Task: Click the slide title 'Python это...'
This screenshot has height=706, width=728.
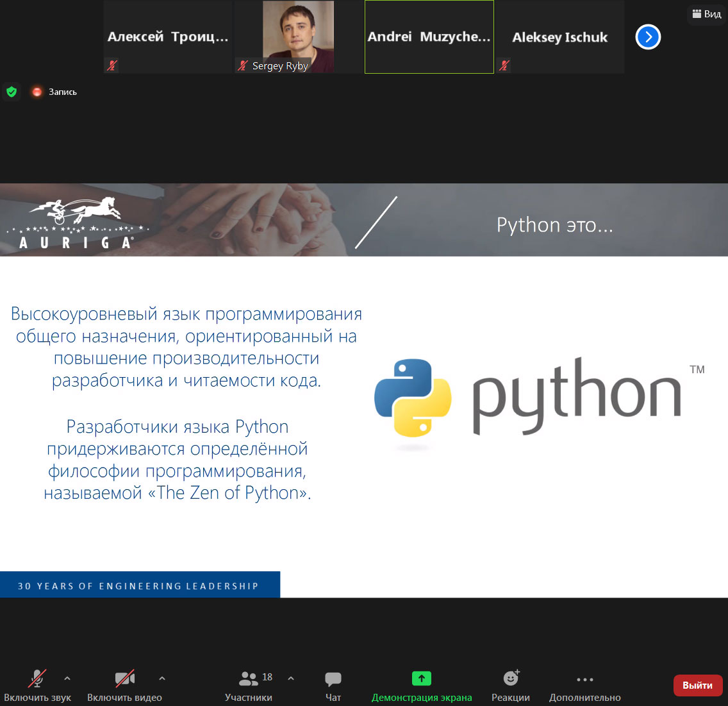Action: [x=554, y=225]
